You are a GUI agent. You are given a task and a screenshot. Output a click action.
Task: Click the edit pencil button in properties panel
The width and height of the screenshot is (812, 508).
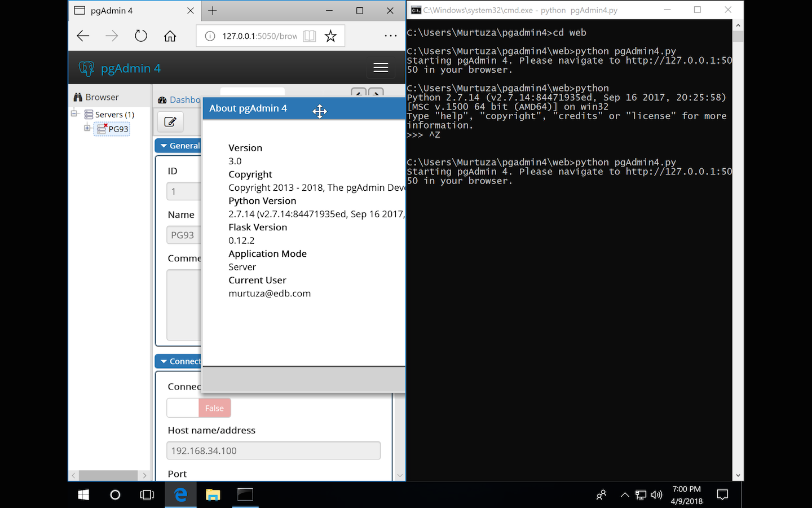tap(170, 121)
